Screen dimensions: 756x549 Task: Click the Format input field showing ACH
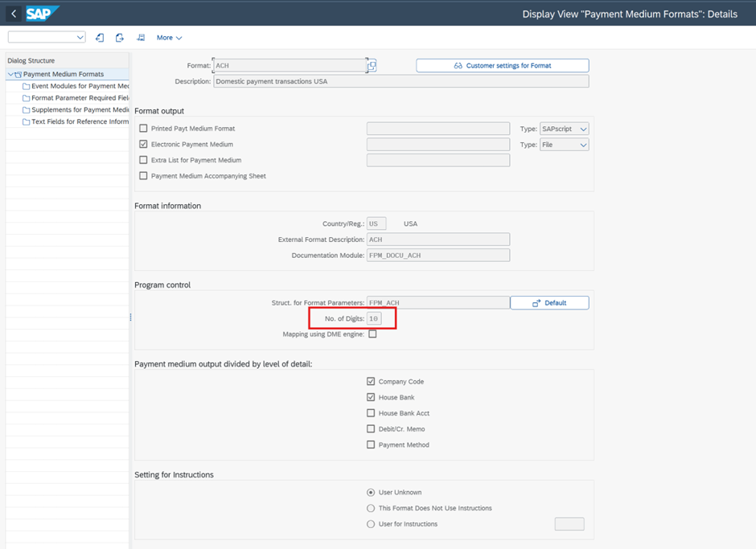point(290,66)
